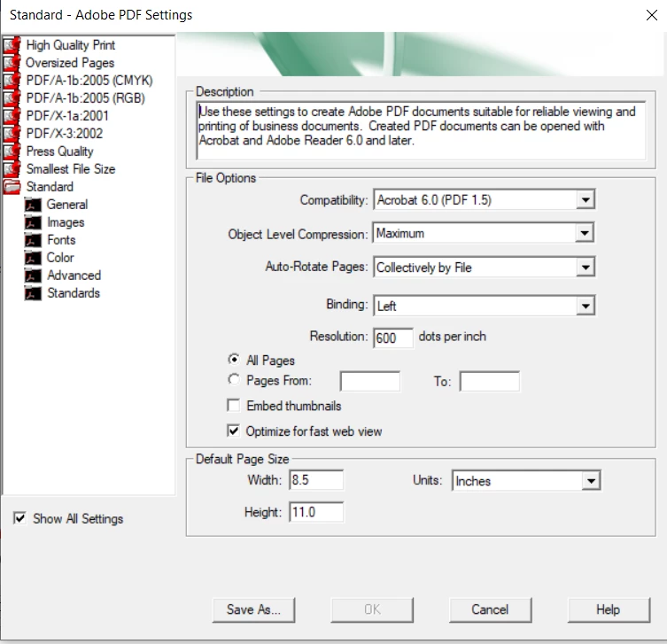
Task: Select the Oversized Pages preset
Action: coord(70,63)
